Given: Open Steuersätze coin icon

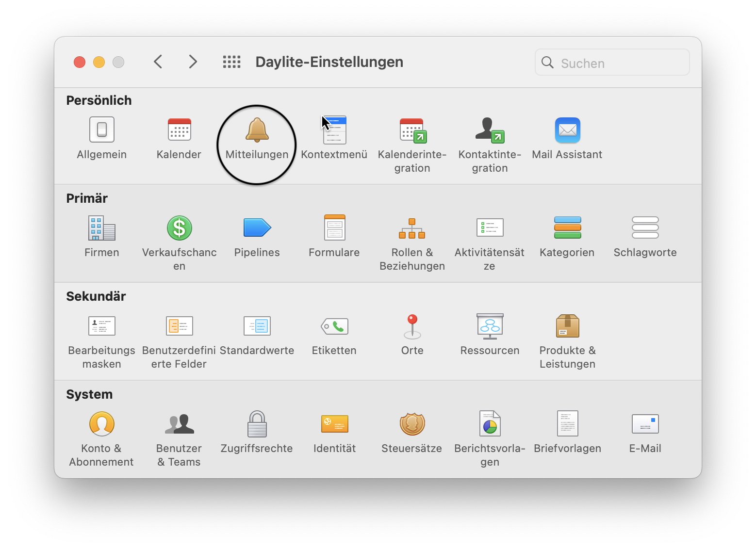Looking at the screenshot, I should coord(412,424).
